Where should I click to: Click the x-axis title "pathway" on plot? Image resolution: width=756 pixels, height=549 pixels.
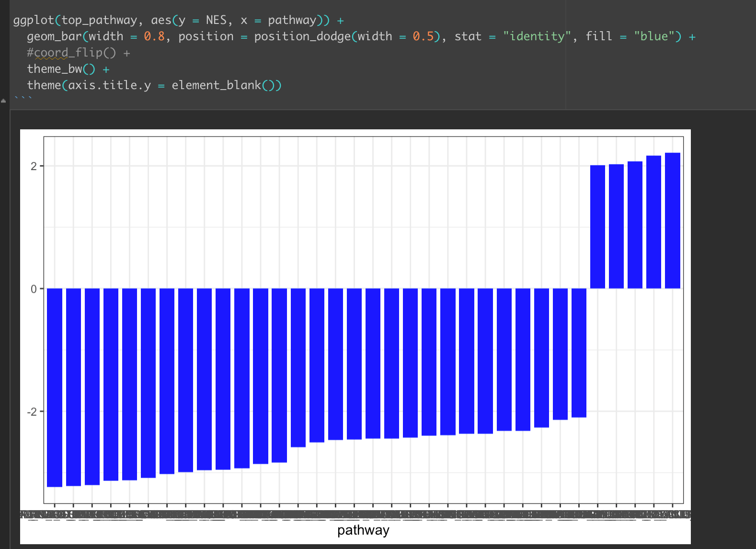coord(363,530)
